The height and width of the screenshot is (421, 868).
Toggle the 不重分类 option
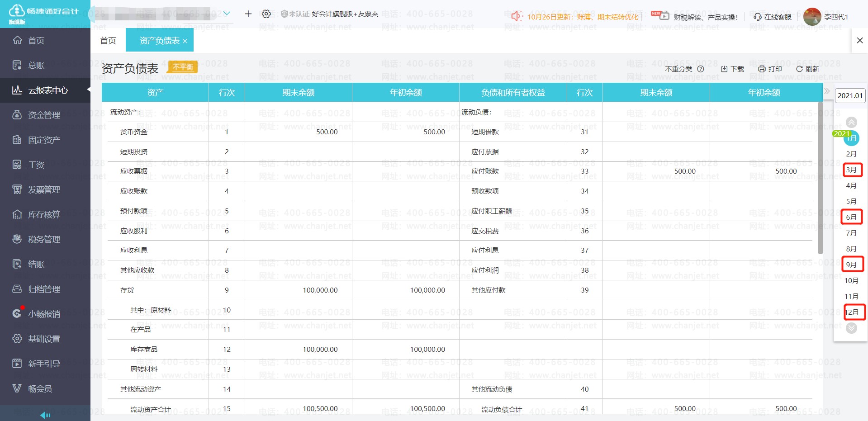tap(678, 69)
